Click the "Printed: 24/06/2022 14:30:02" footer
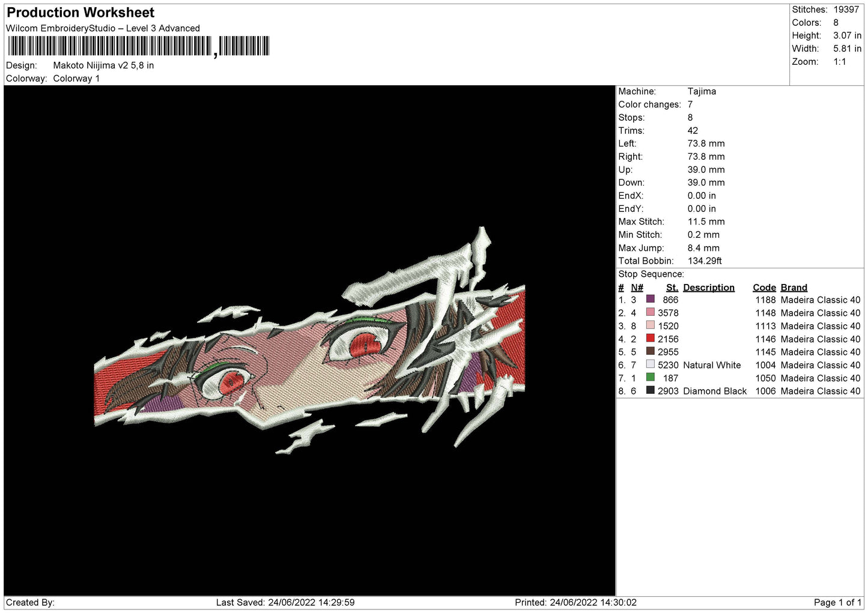The image size is (868, 613). point(575,603)
